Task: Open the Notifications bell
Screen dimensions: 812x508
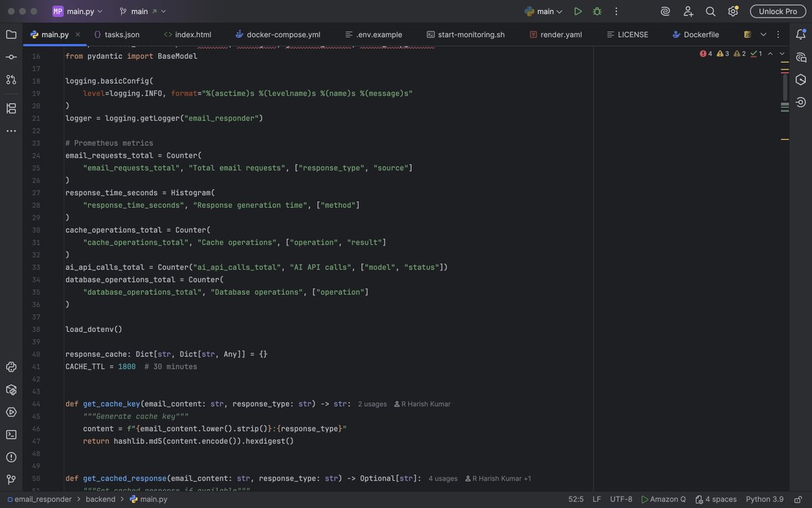Action: [800, 35]
